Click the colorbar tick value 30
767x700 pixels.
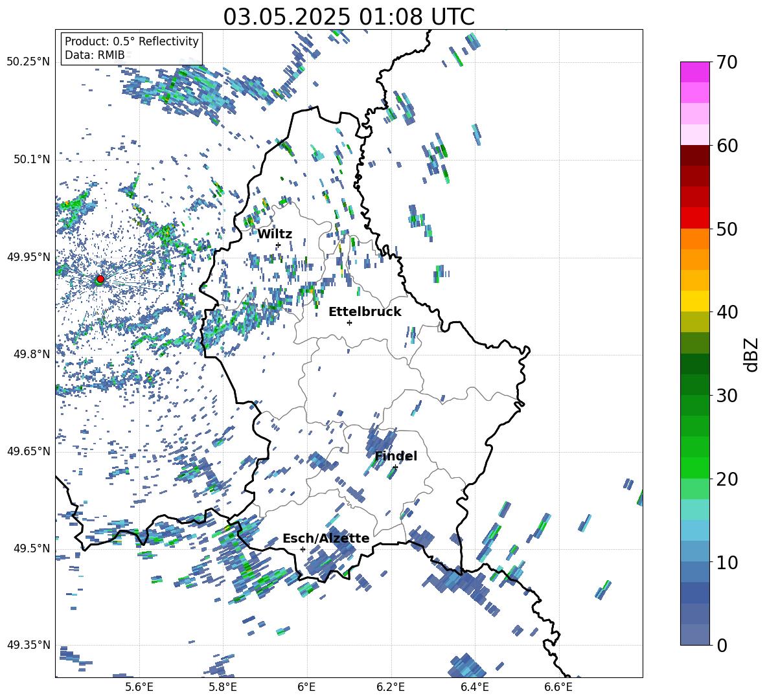pos(727,396)
